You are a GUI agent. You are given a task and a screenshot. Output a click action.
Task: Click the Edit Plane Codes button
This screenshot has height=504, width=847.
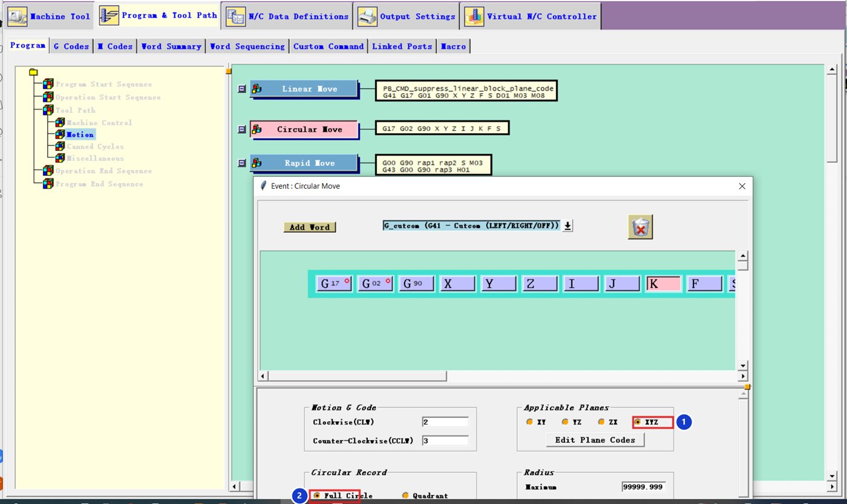pyautogui.click(x=595, y=440)
